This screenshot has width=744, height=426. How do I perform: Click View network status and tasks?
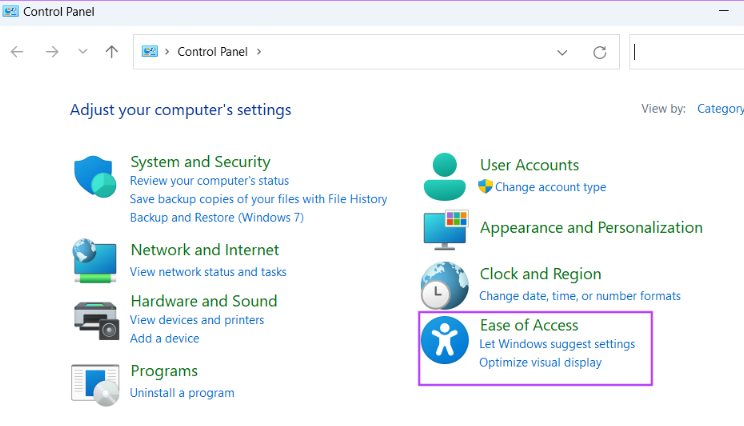pos(208,272)
